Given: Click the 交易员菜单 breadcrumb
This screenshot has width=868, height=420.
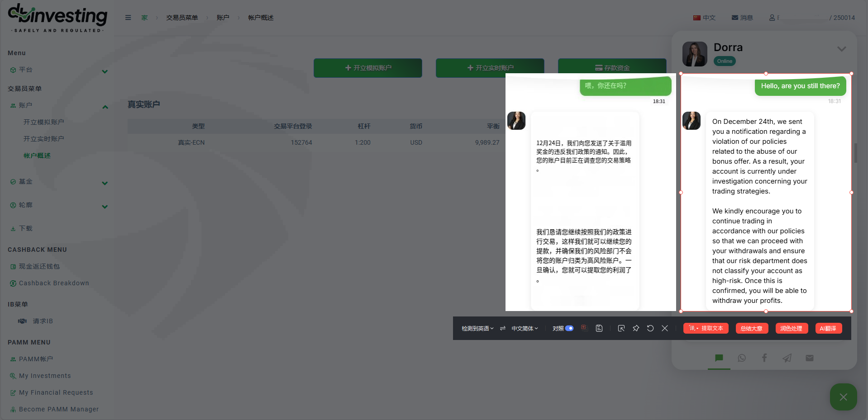Looking at the screenshot, I should [x=182, y=18].
